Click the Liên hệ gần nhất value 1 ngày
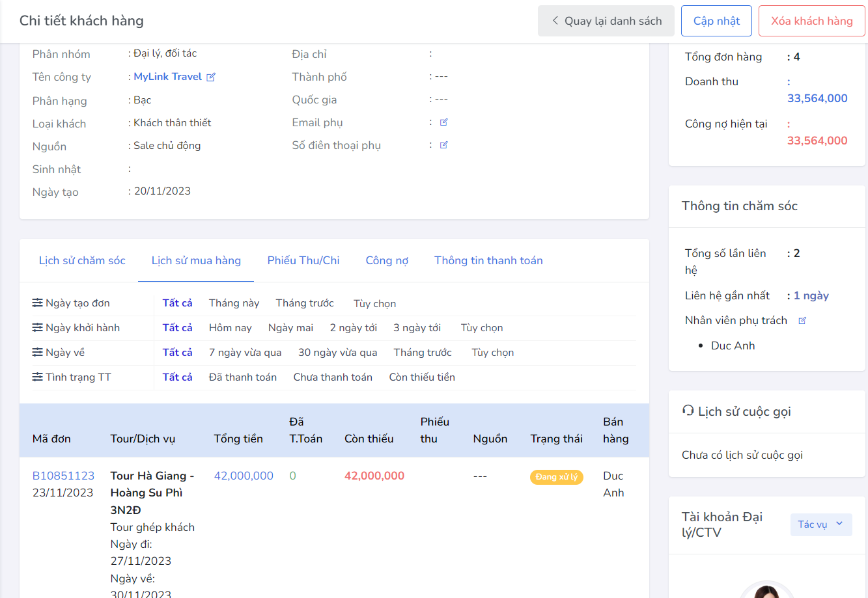The width and height of the screenshot is (868, 598). [811, 295]
